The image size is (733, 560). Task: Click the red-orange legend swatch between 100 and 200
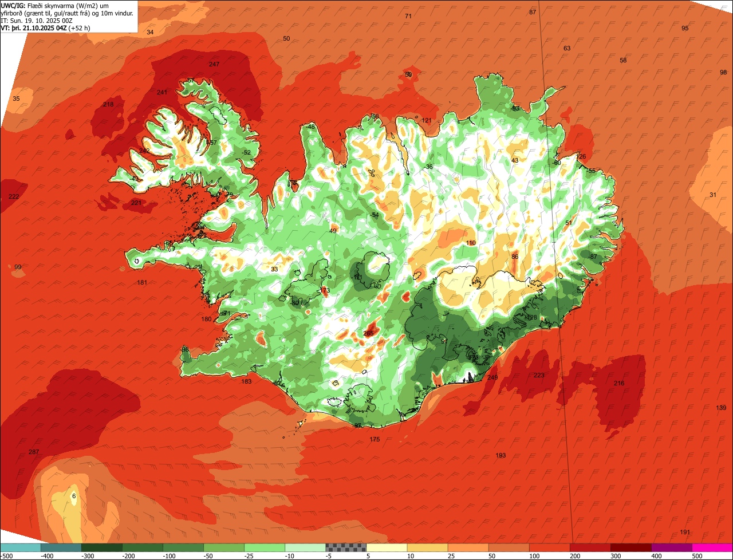[x=550, y=547]
